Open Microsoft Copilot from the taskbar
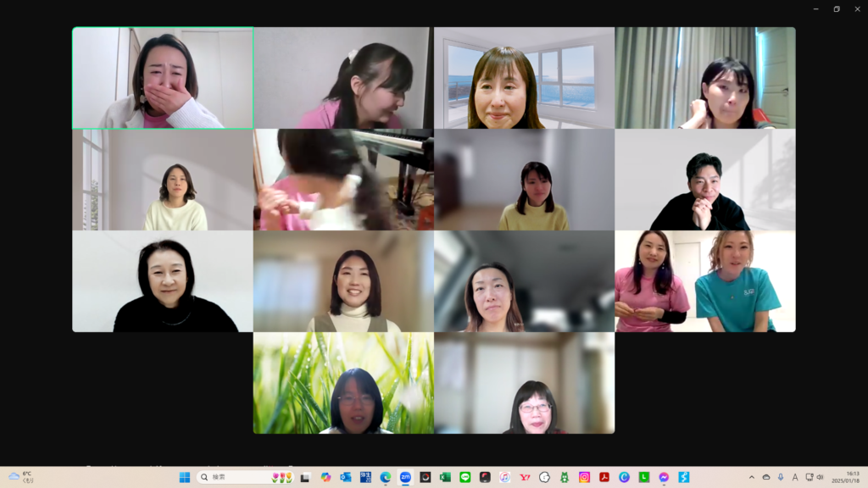868x488 pixels. coord(325,477)
